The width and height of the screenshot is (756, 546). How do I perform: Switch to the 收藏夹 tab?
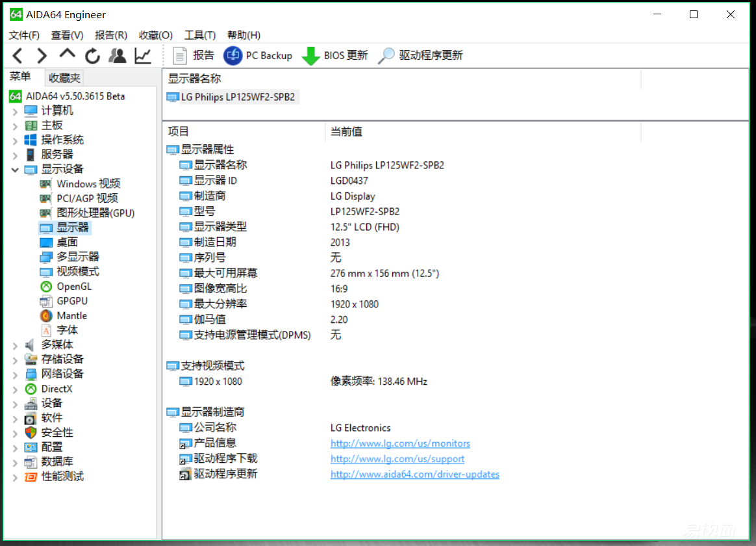click(x=64, y=77)
